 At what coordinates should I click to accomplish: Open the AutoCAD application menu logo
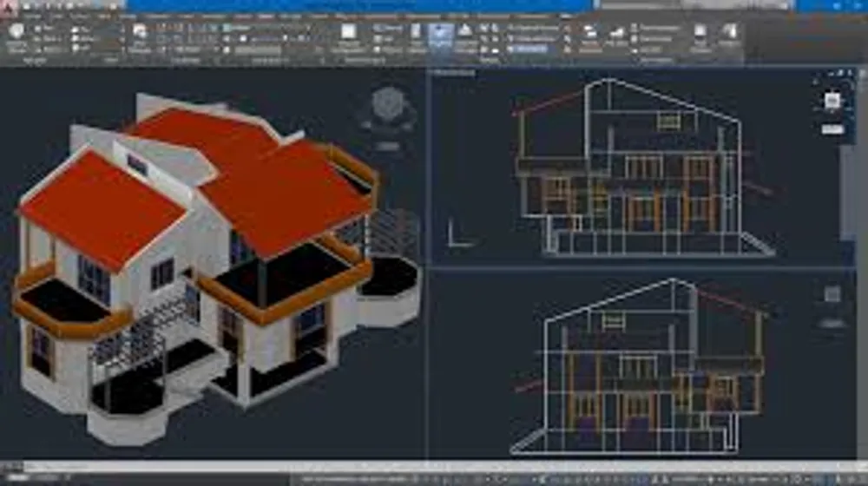(x=7, y=5)
